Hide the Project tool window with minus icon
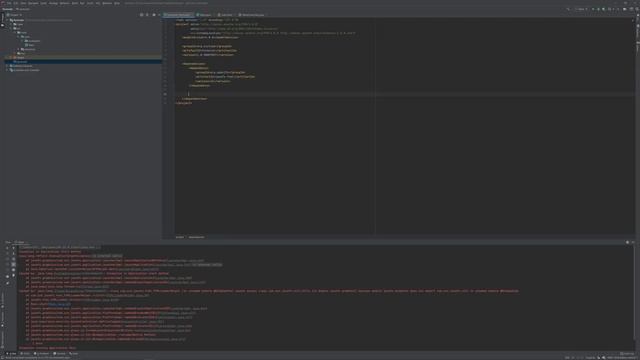The image size is (640, 360). (159, 15)
